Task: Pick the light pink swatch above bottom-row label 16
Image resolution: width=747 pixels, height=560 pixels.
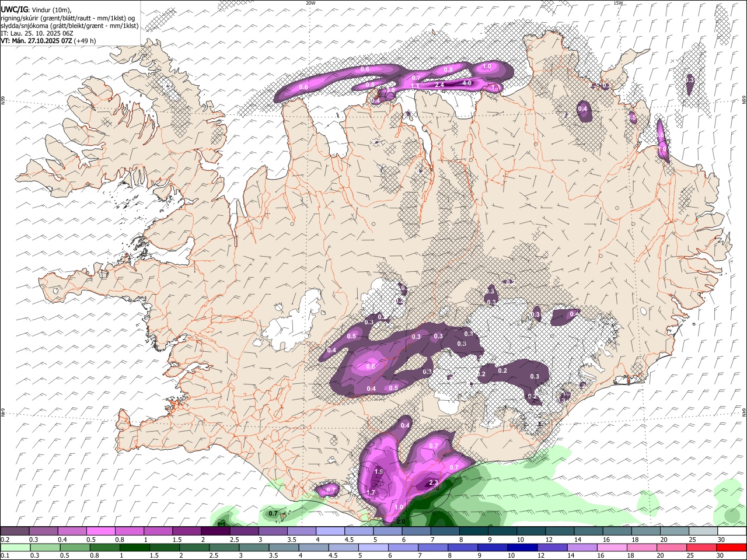Action: 612,547
